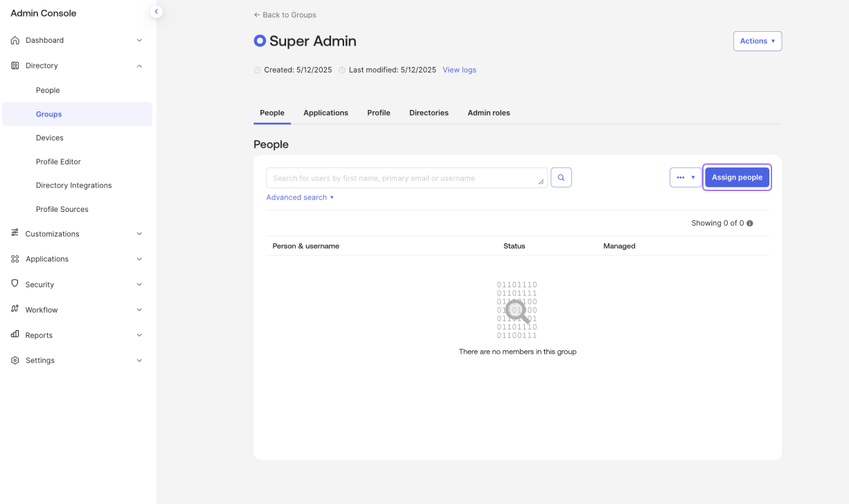The image size is (849, 504).
Task: Click the magnifier search button
Action: pyautogui.click(x=561, y=178)
